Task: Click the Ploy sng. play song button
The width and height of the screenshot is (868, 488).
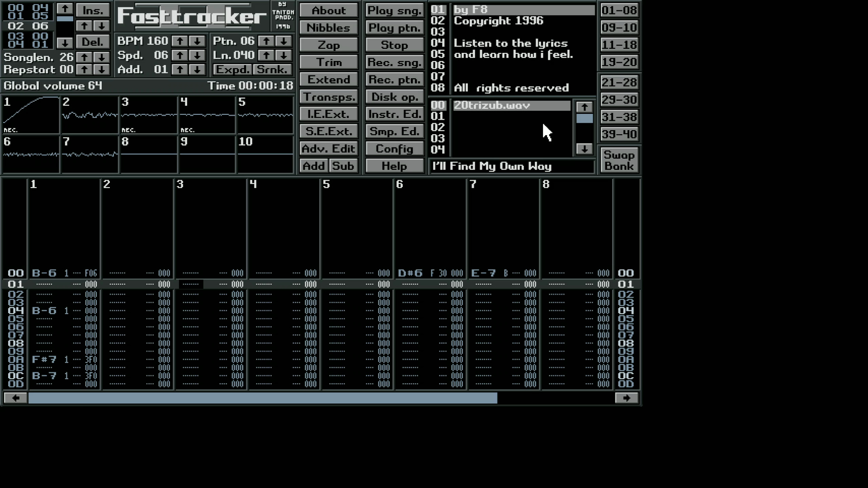Action: pos(394,10)
